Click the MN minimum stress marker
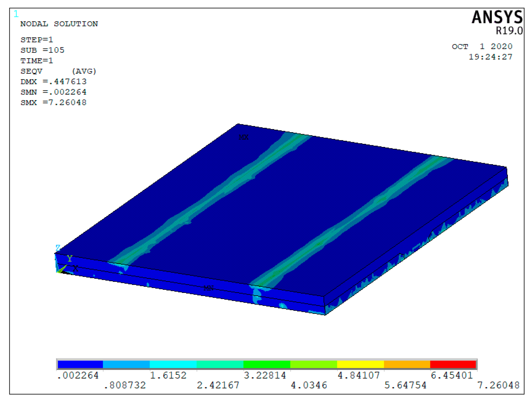The height and width of the screenshot is (402, 532). coord(208,288)
